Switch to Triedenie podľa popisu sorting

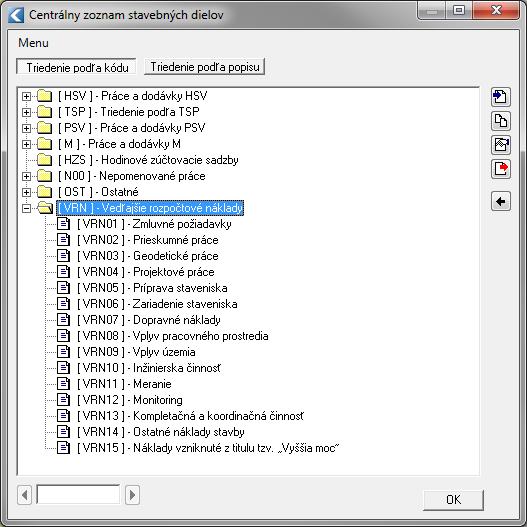click(205, 67)
